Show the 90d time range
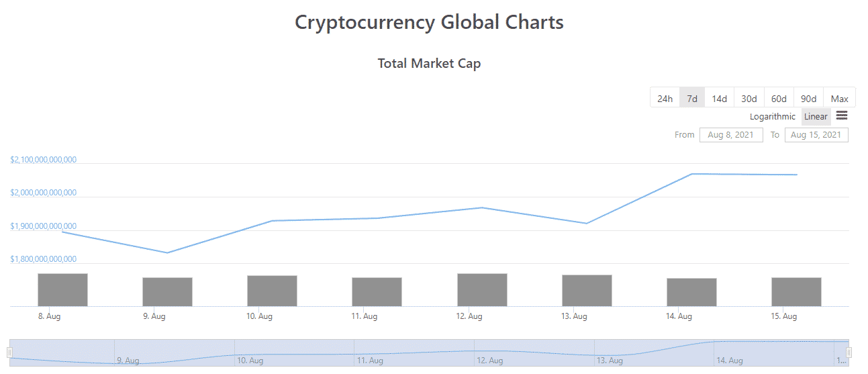Image resolution: width=868 pixels, height=374 pixels. (x=808, y=98)
